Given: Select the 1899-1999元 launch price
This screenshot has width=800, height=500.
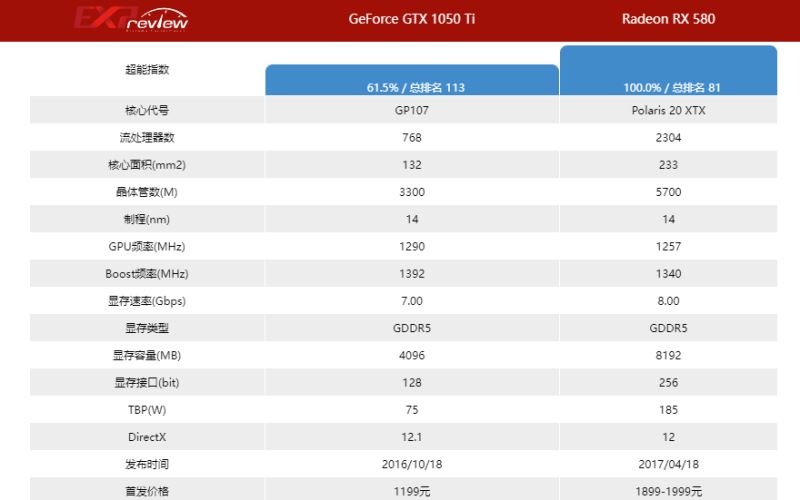Looking at the screenshot, I should pos(668,492).
